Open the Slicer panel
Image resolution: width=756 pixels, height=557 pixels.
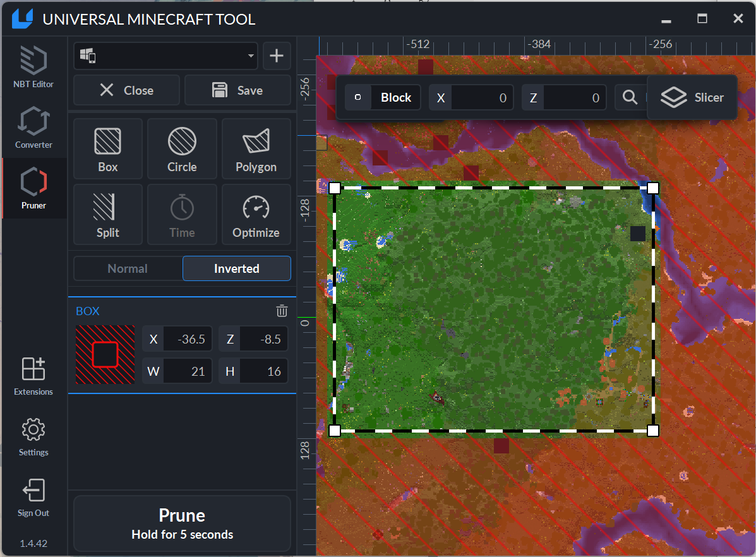point(692,97)
